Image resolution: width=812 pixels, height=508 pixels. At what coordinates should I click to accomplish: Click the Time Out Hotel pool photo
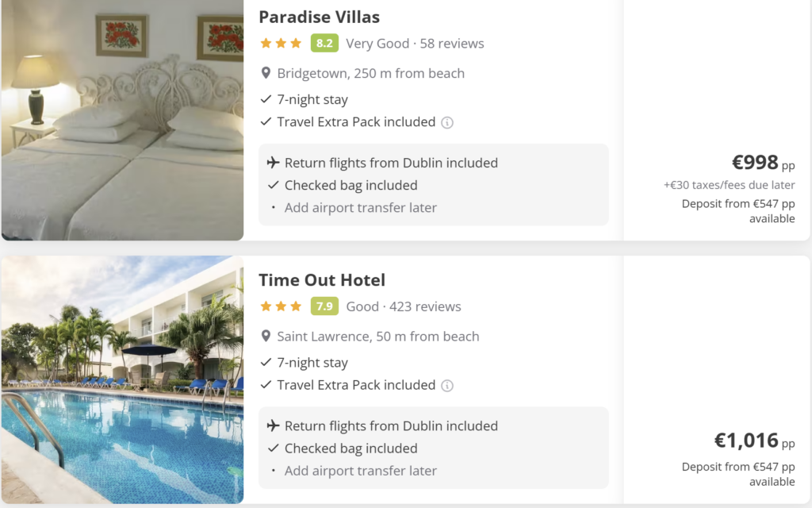click(x=122, y=381)
